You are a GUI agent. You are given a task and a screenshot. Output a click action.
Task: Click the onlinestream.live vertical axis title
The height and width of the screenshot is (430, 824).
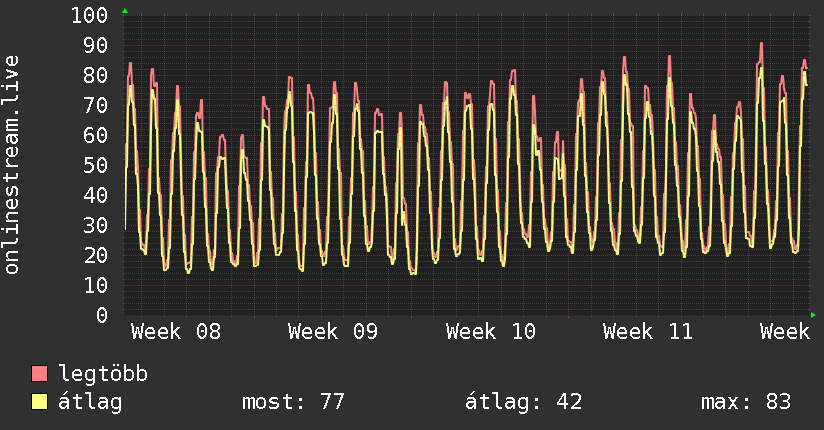(12, 165)
